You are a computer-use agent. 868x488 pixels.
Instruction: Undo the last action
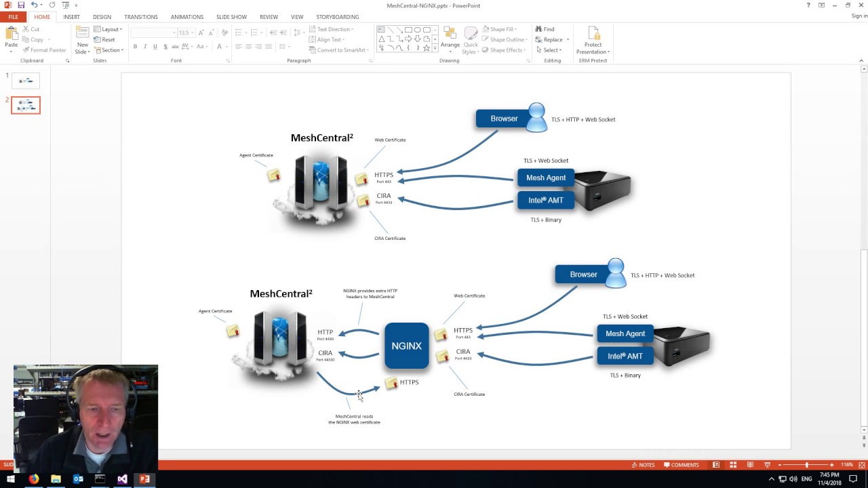[33, 5]
